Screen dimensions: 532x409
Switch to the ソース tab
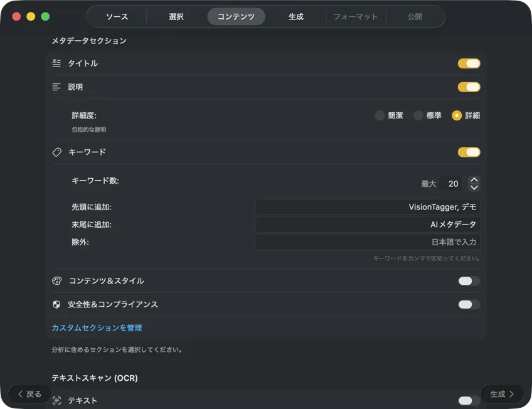[117, 16]
